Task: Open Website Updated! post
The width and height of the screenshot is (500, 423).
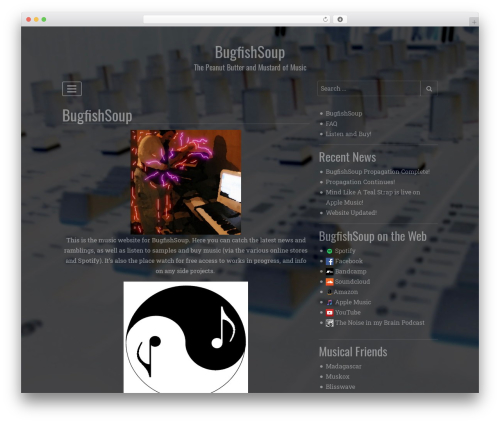Action: (351, 213)
